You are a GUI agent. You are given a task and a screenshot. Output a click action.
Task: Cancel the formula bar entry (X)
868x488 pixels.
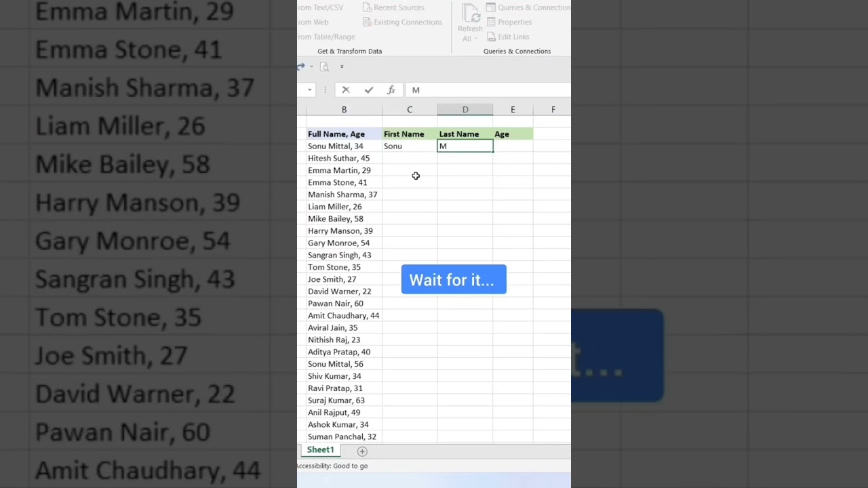click(x=346, y=90)
